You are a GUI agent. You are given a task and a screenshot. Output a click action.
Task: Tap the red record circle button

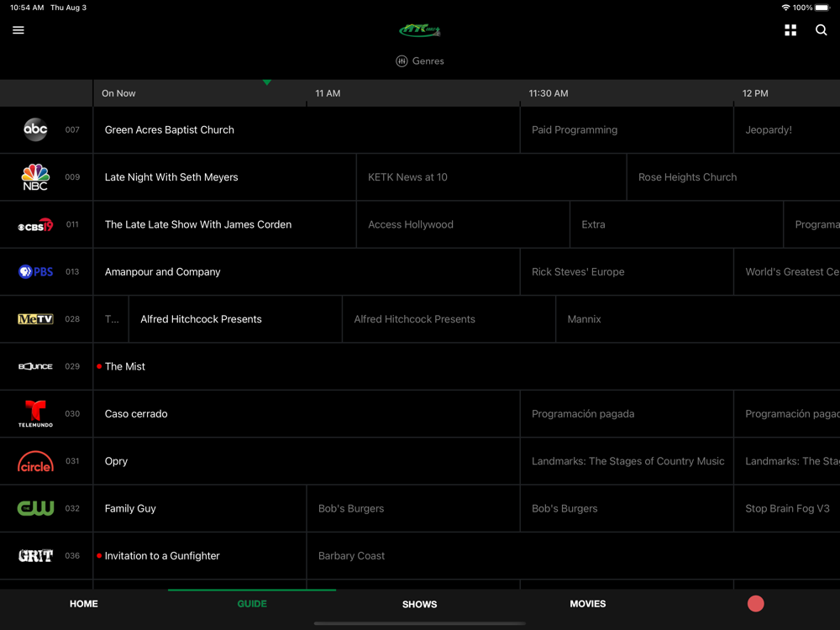(755, 604)
